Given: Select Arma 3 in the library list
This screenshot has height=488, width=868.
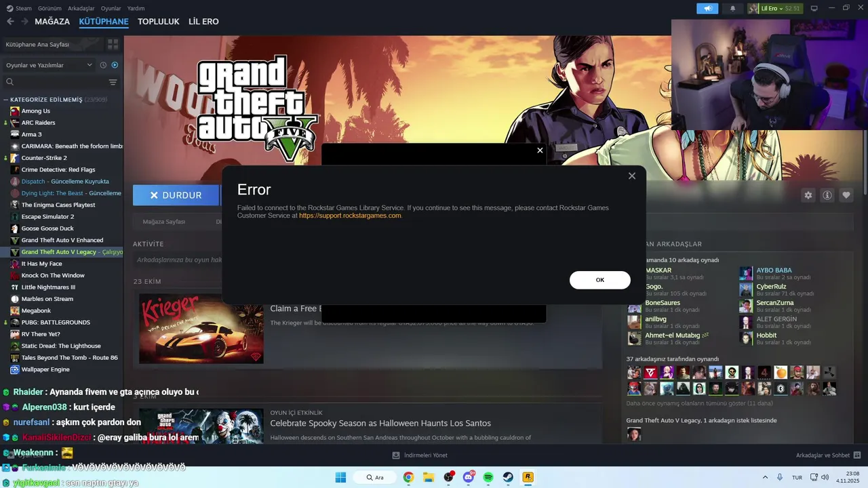Looking at the screenshot, I should [31, 134].
